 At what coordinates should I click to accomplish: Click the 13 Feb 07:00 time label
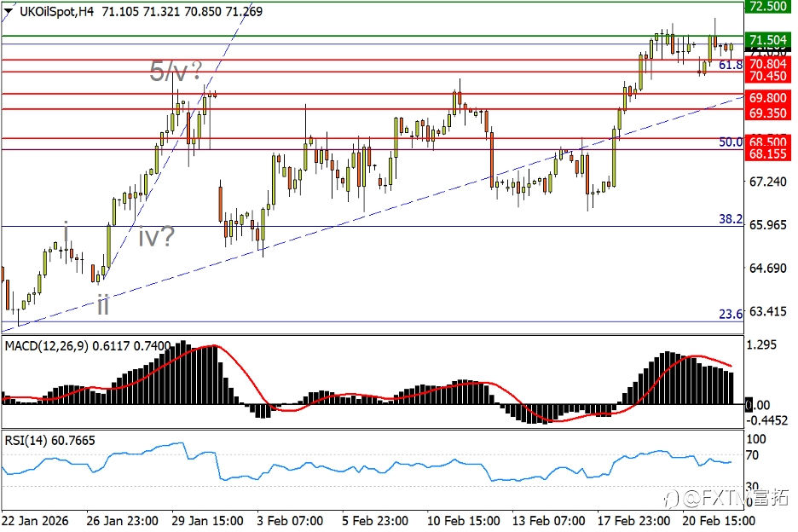click(548, 521)
